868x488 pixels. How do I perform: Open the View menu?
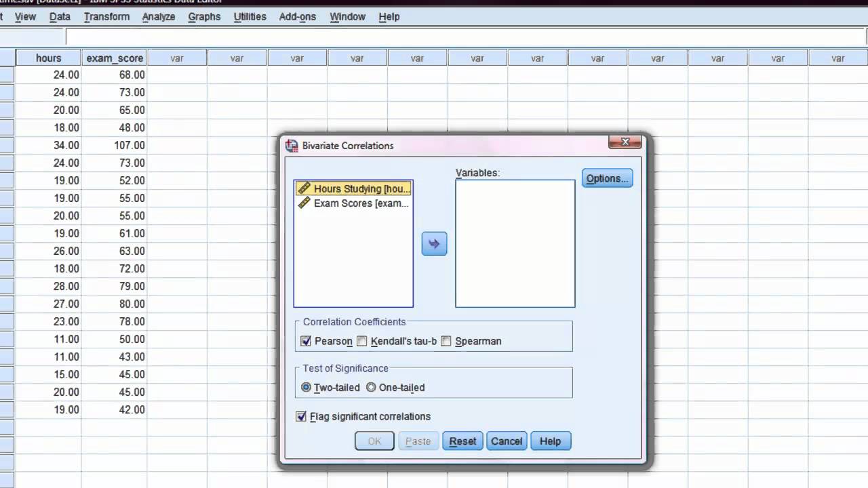coord(25,16)
